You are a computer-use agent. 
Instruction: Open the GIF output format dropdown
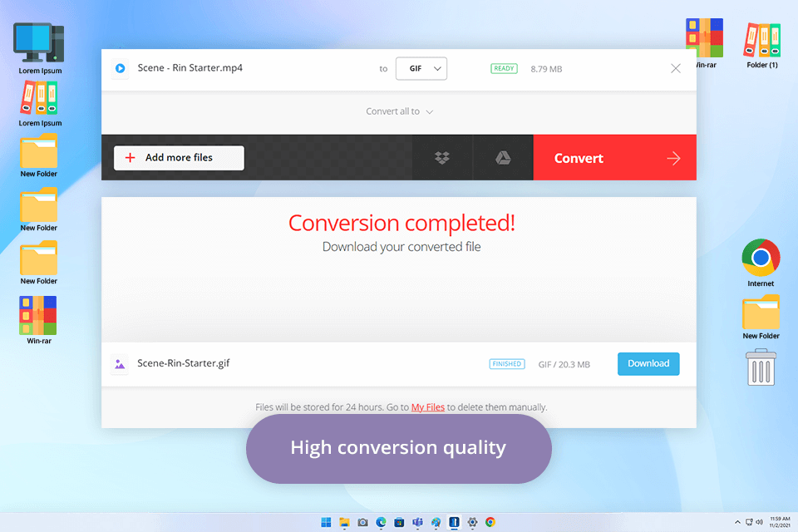click(421, 69)
